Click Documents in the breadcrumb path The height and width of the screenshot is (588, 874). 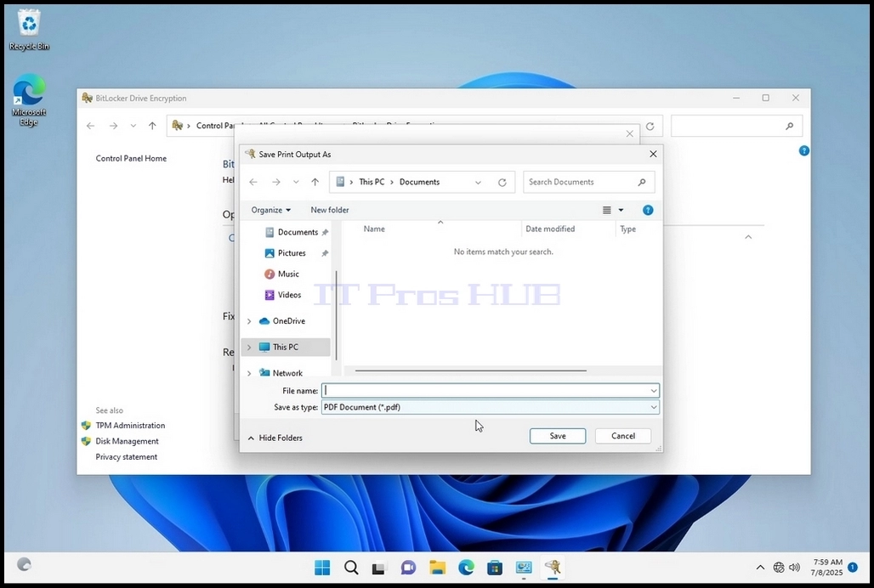coord(419,182)
